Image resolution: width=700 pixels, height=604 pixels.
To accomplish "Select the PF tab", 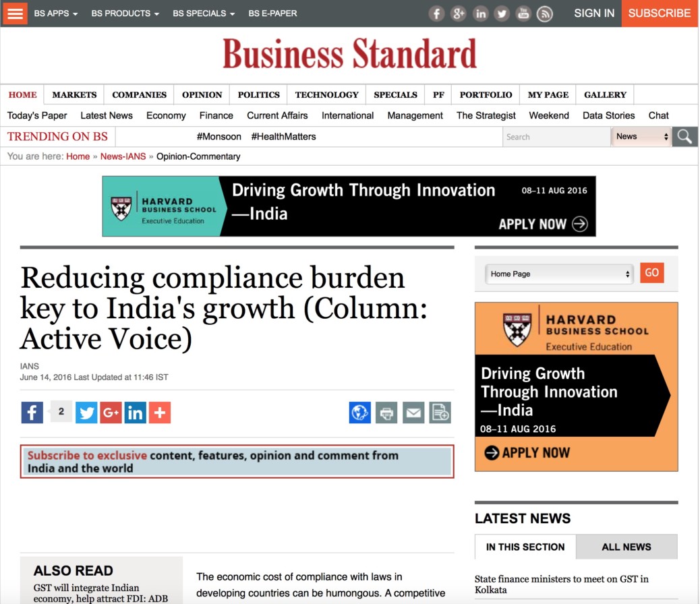I will pyautogui.click(x=438, y=94).
